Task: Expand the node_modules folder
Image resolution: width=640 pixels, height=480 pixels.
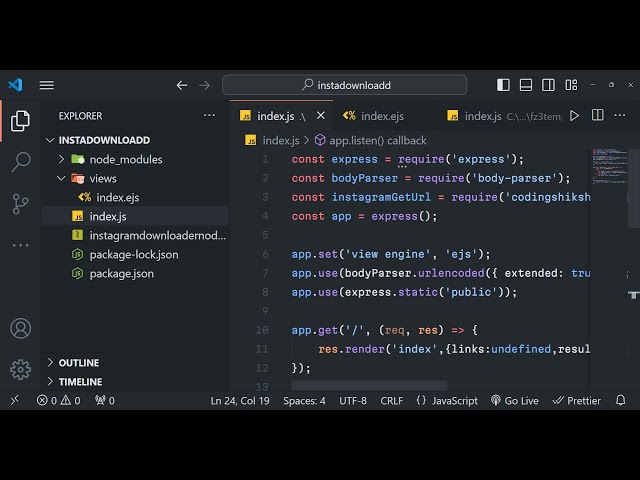Action: point(62,159)
